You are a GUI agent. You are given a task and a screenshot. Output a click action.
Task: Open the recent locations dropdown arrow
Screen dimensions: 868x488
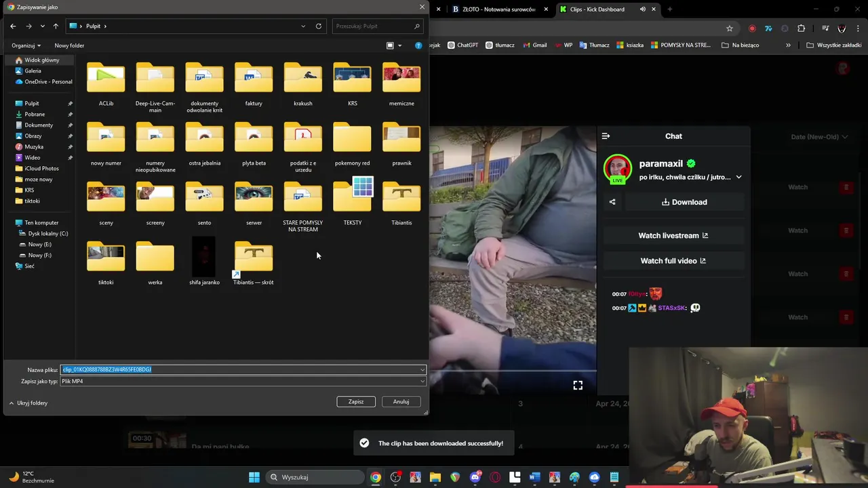[42, 26]
